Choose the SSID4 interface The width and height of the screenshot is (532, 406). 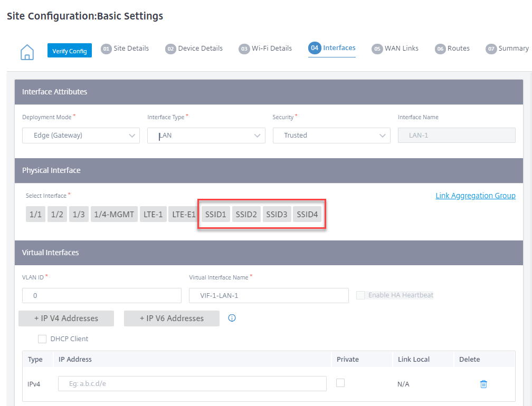click(307, 214)
